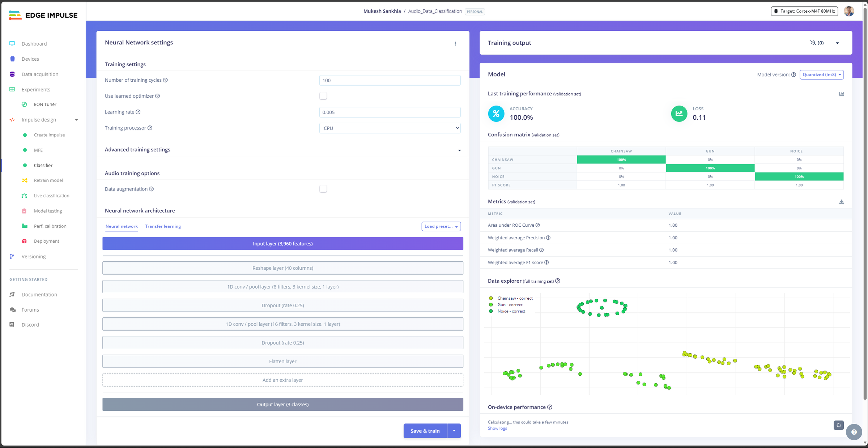Open the Quantized (int8) model version dropdown
Image resolution: width=868 pixels, height=448 pixels.
tap(821, 74)
